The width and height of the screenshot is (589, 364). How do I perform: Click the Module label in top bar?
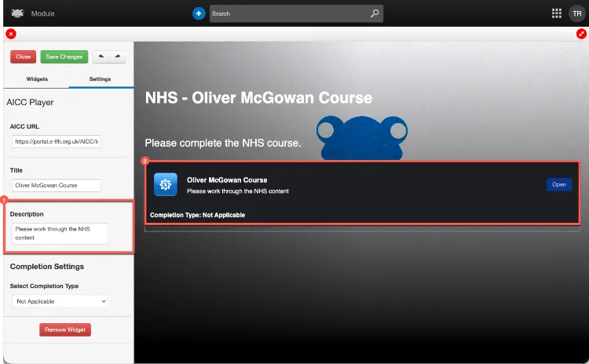click(43, 13)
